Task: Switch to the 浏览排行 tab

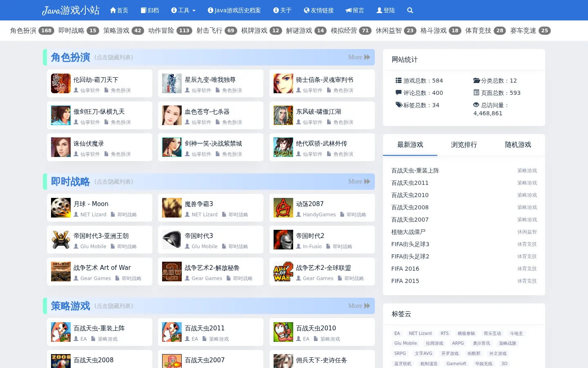Action: (x=464, y=145)
